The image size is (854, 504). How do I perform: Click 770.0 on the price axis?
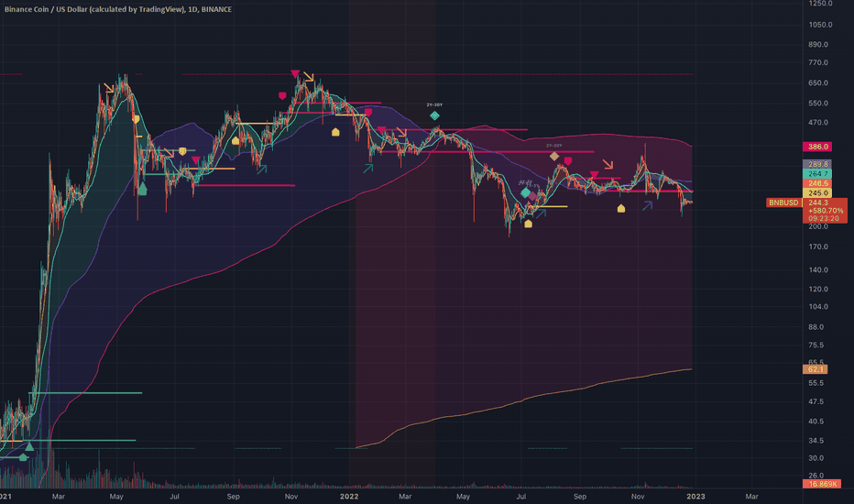coord(818,62)
